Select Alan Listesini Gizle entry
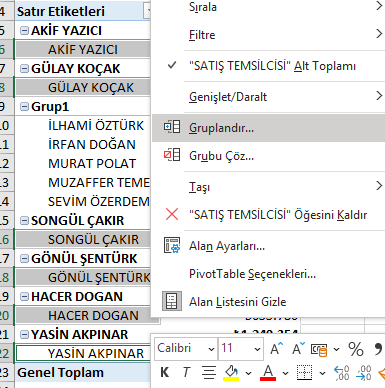The width and height of the screenshot is (385, 388). click(x=269, y=301)
